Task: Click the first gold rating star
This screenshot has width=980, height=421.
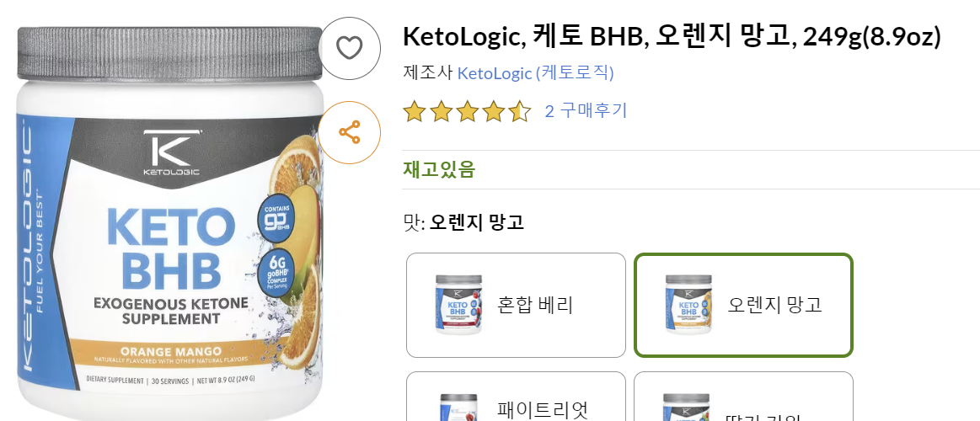Action: [414, 111]
